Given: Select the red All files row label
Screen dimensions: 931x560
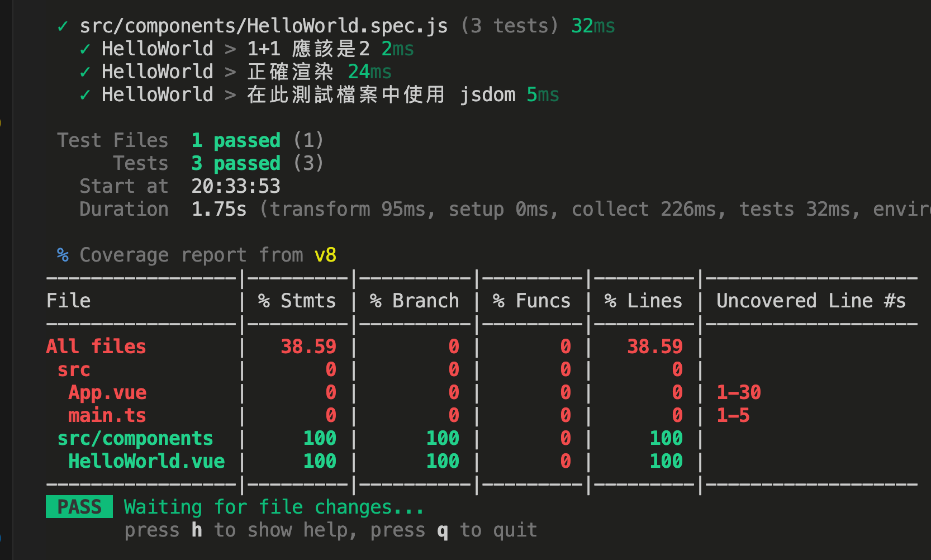Looking at the screenshot, I should coord(96,347).
